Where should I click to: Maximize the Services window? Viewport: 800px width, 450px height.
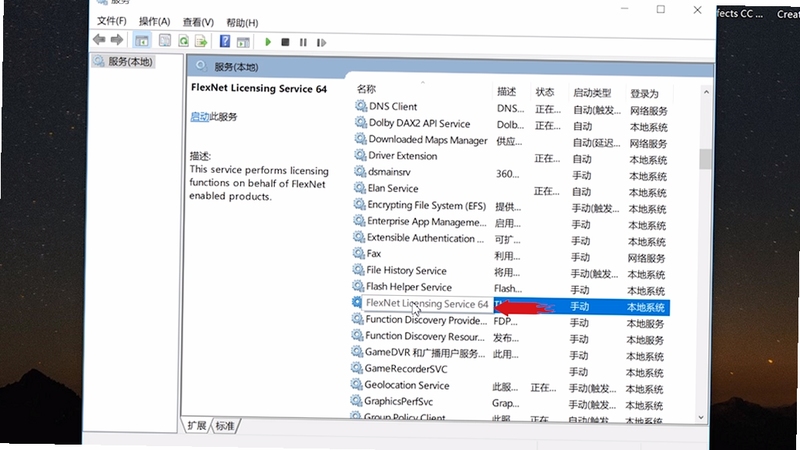click(x=661, y=9)
